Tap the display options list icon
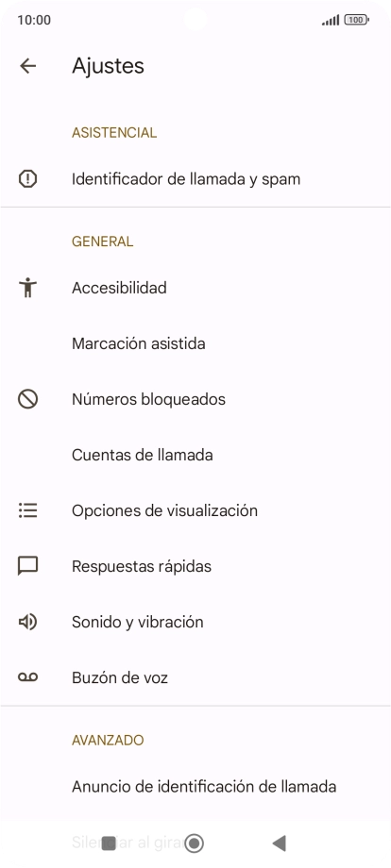391x868 pixels. [27, 509]
